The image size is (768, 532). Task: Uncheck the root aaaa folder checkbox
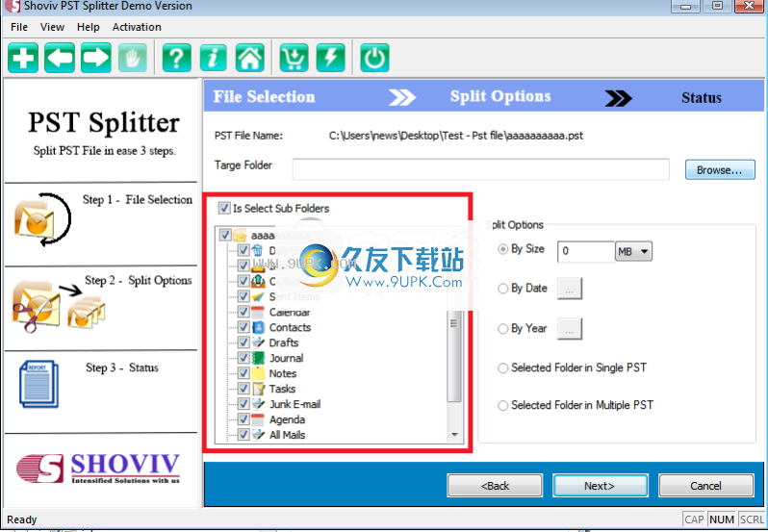tap(225, 235)
